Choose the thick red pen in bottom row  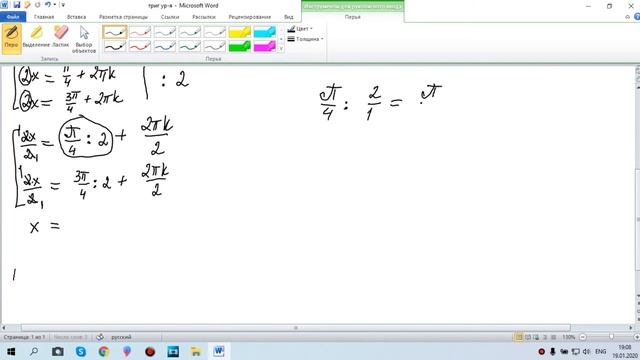coord(140,46)
